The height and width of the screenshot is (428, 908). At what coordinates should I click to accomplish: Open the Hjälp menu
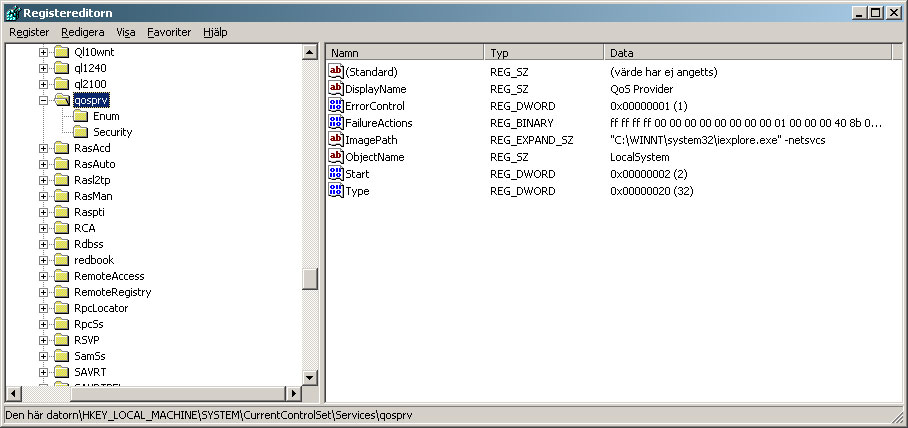pyautogui.click(x=215, y=32)
